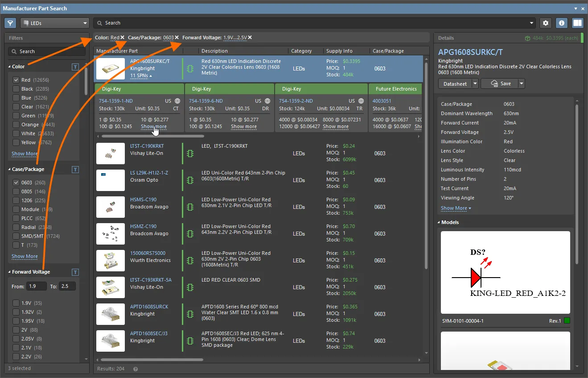The image size is (588, 378).
Task: Collapse the Case/Package filter section
Action: tap(9, 170)
